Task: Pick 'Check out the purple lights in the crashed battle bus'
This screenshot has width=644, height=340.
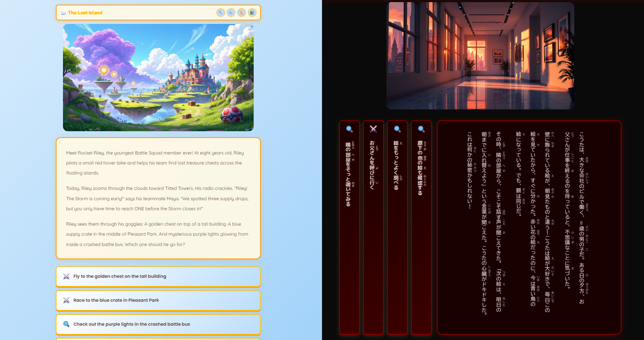Action: coord(158,324)
